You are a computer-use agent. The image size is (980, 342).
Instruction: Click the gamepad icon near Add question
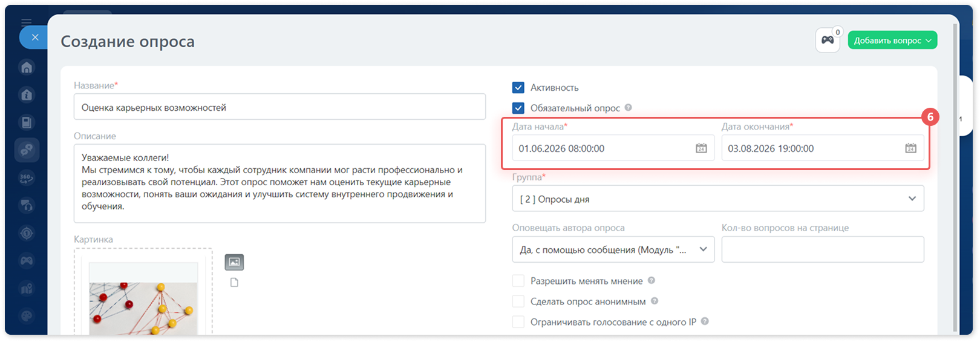[828, 41]
